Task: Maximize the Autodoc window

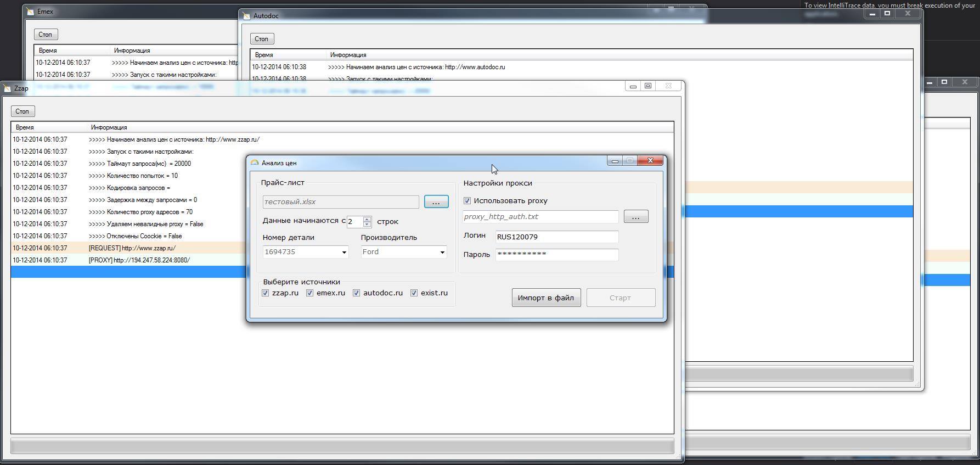Action: pos(887,14)
